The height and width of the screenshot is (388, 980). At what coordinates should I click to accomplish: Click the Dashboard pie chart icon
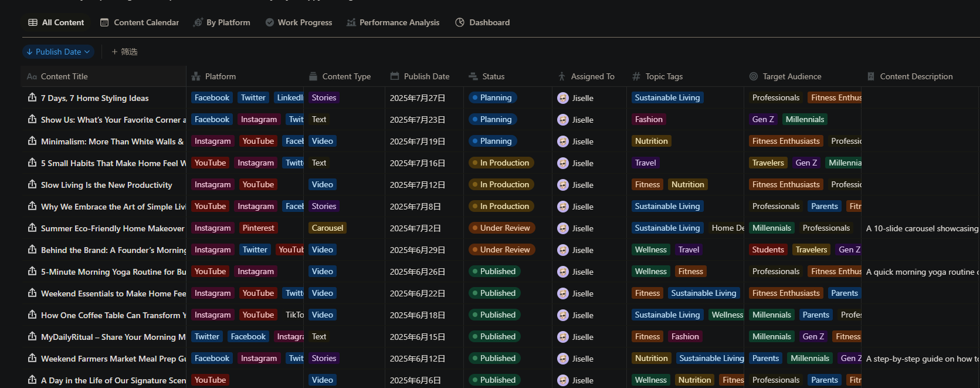(460, 22)
